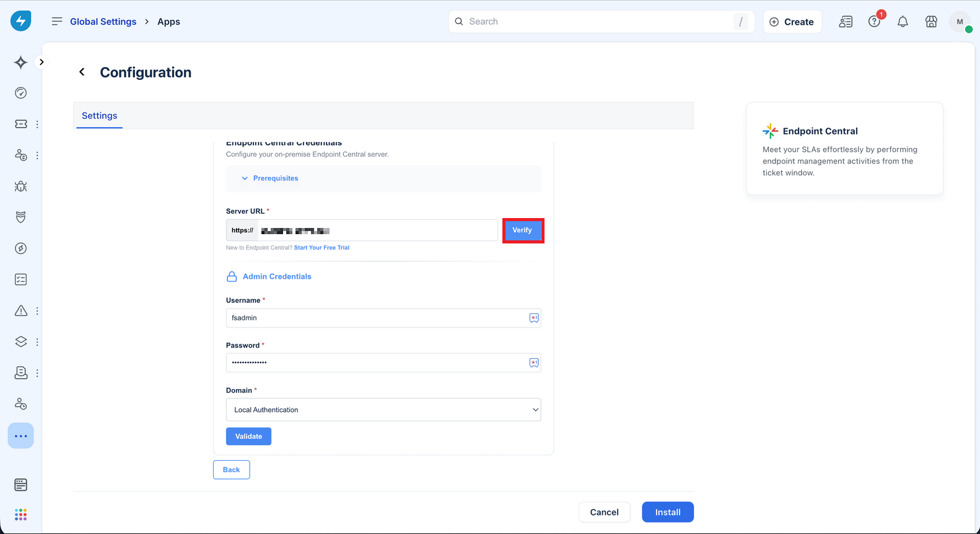The image size is (980, 534).
Task: Click the Install button
Action: coord(668,512)
